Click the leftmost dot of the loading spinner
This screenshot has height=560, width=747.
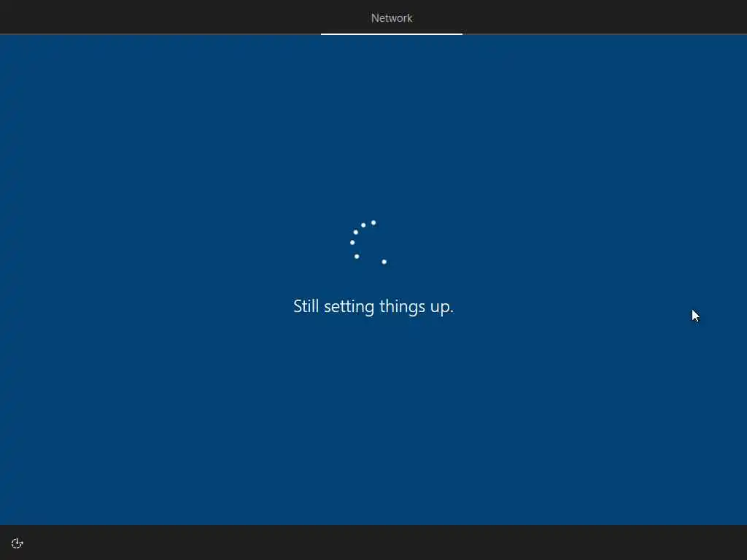point(352,242)
